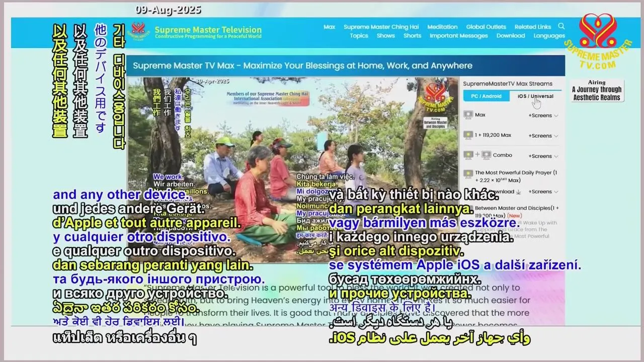644x362 pixels.
Task: Expand +Screens dropdown for Combo stream
Action: point(543,156)
